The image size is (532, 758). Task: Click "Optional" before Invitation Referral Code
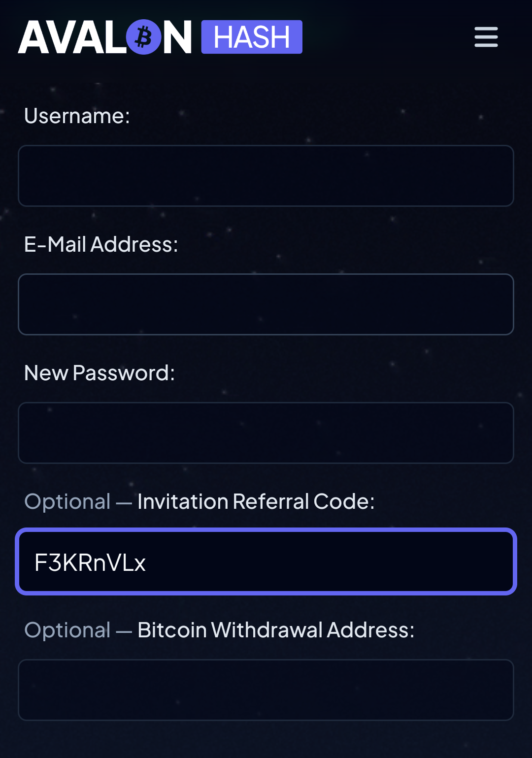click(67, 501)
